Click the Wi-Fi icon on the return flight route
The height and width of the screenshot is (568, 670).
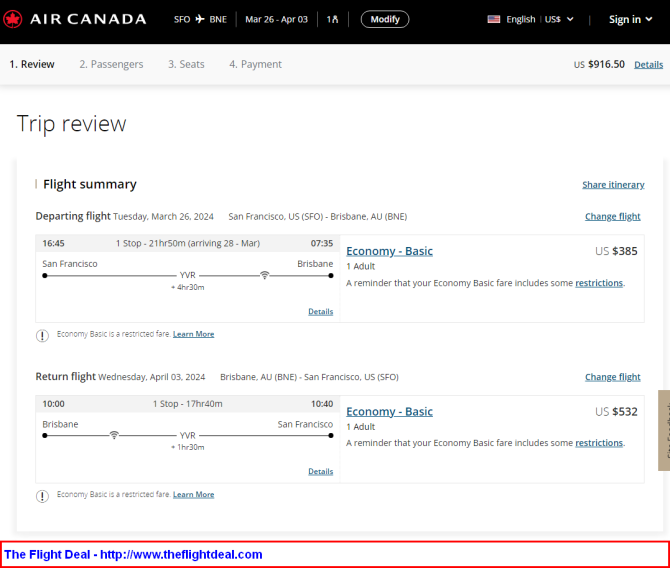[114, 435]
